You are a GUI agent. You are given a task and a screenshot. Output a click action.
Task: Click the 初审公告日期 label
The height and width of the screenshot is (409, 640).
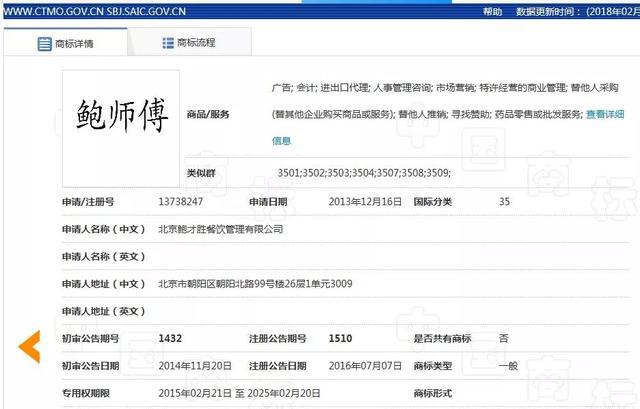pos(91,366)
